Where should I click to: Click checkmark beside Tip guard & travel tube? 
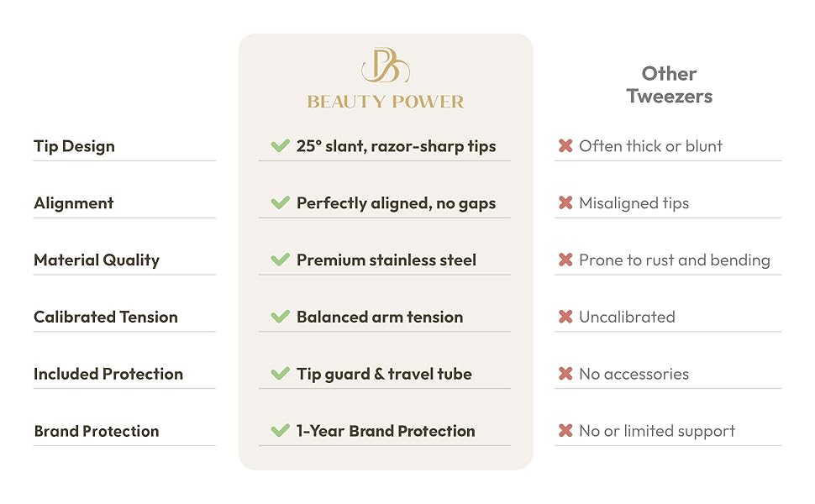coord(281,375)
